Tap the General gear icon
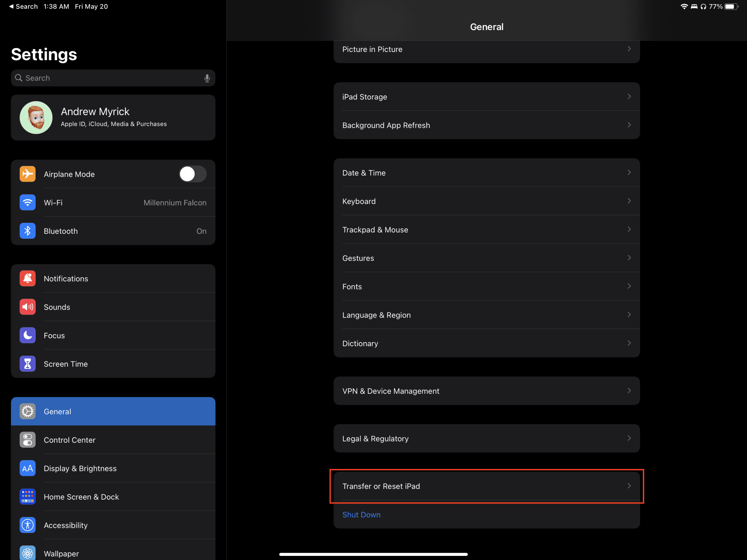747x560 pixels. pyautogui.click(x=27, y=411)
